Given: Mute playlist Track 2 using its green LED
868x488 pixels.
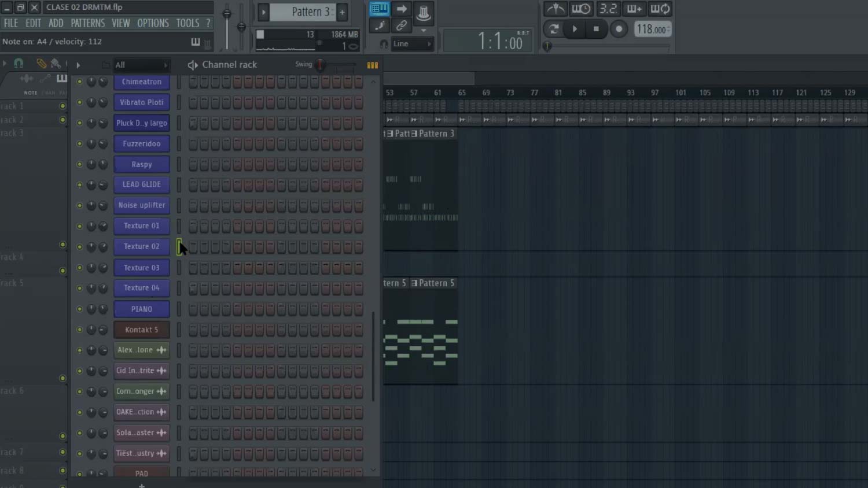Looking at the screenshot, I should tap(62, 120).
